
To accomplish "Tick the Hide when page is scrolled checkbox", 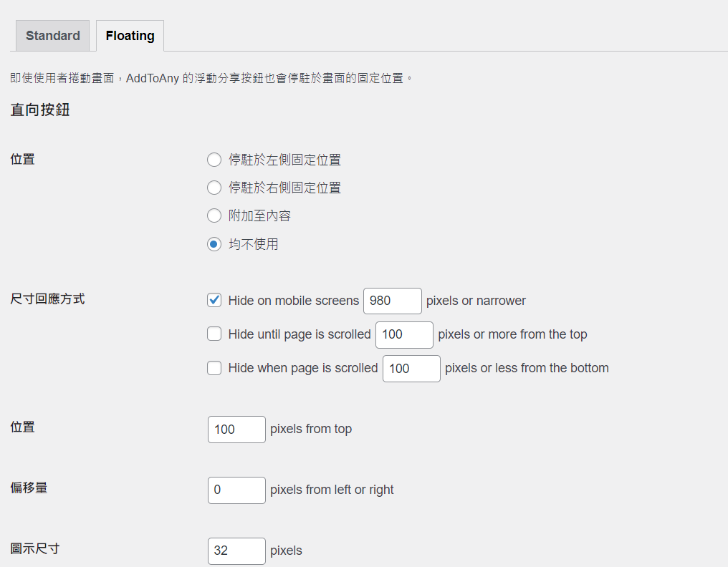I will tap(214, 368).
